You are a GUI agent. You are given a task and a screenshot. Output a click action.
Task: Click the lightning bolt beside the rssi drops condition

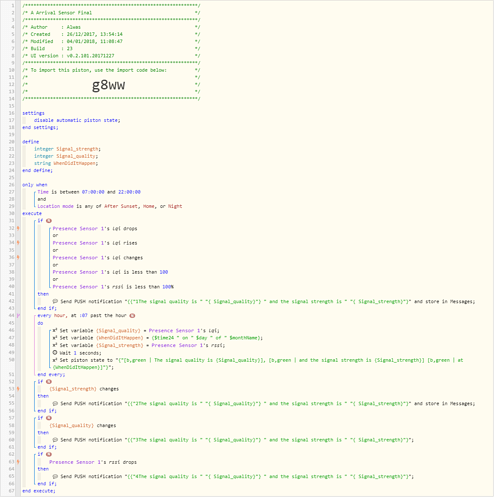(x=18, y=462)
